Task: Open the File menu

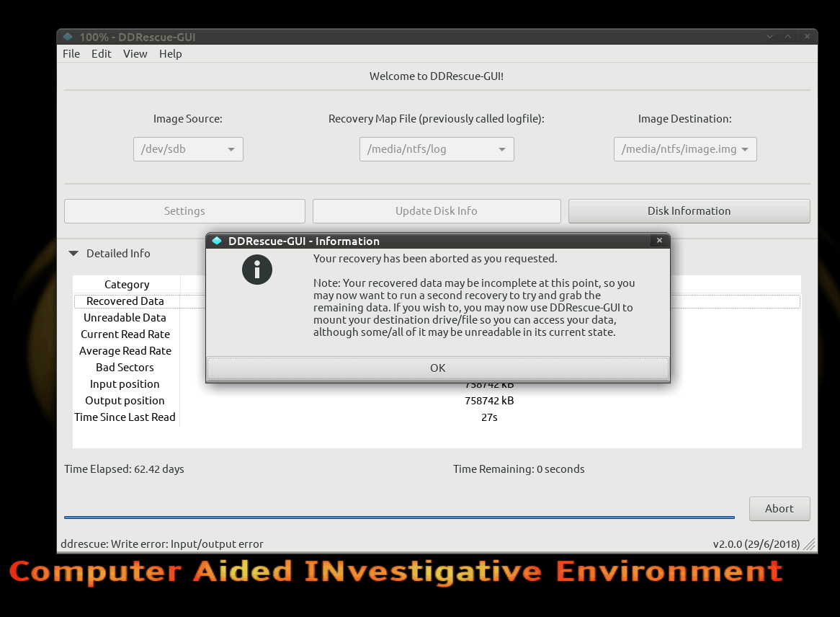Action: click(x=71, y=53)
